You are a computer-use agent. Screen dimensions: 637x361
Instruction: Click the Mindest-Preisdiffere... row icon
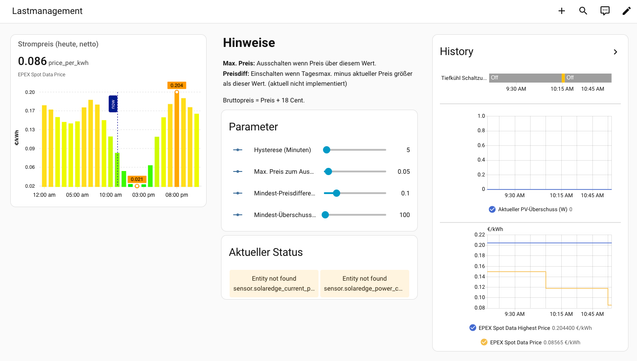tap(238, 193)
